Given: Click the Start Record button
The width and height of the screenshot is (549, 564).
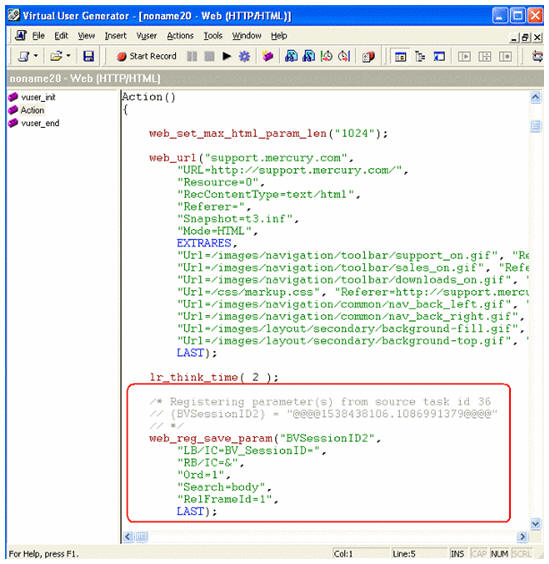Looking at the screenshot, I should pos(147,56).
